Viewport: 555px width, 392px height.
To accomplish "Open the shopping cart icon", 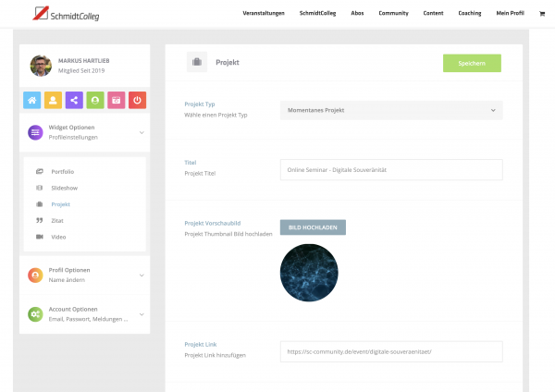I will point(543,13).
